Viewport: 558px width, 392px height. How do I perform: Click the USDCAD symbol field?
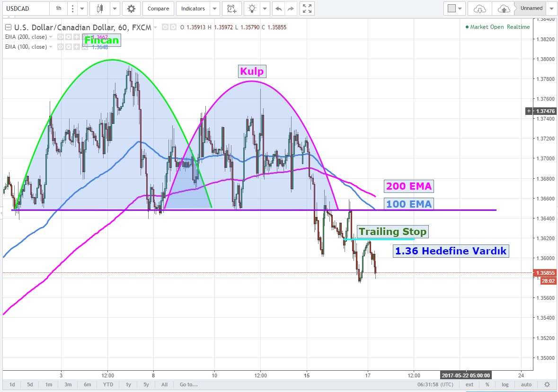pos(25,9)
